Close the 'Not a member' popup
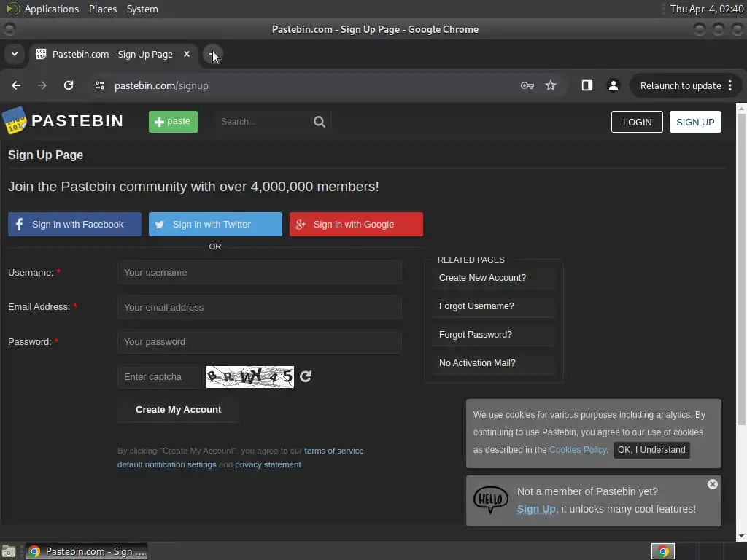Image resolution: width=747 pixels, height=560 pixels. coord(712,484)
